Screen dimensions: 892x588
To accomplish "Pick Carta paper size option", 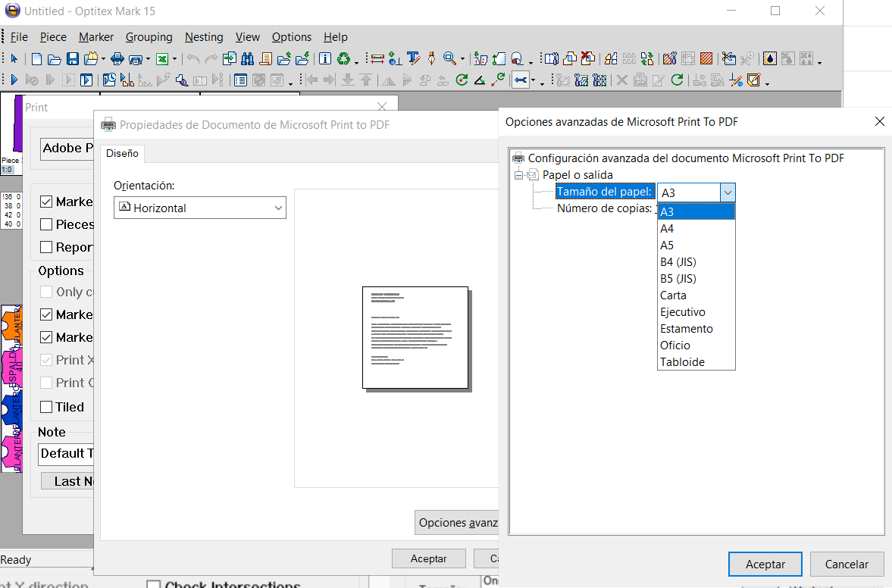I will click(696, 296).
